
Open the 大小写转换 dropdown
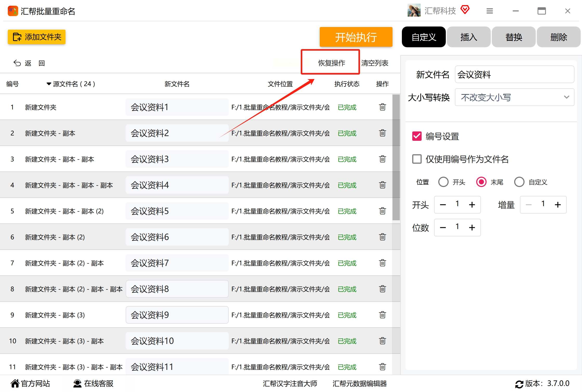pos(514,97)
